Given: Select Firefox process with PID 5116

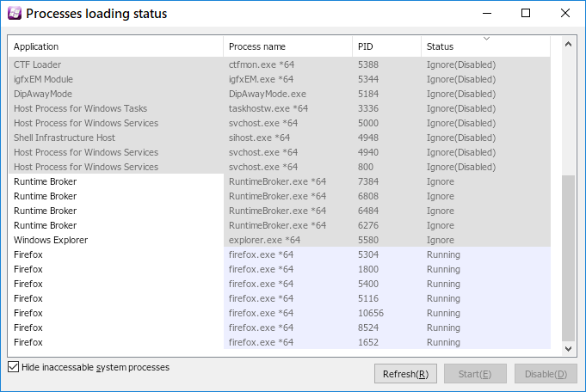Looking at the screenshot, I should pos(280,298).
